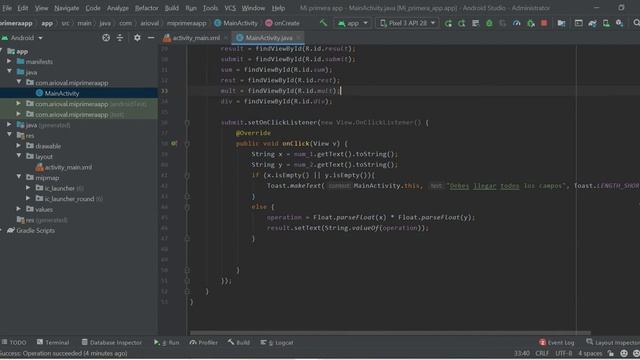
Task: Open the Run tool window
Action: (x=167, y=342)
